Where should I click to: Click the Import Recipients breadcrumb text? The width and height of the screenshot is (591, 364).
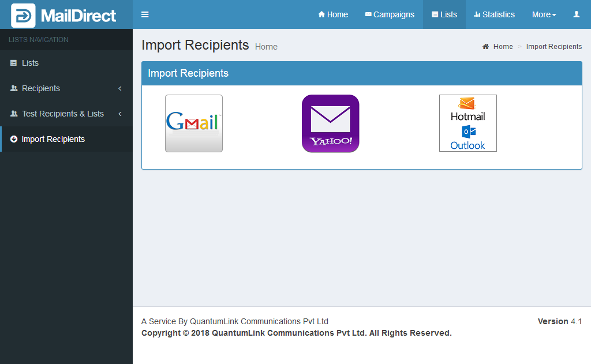[x=553, y=47]
